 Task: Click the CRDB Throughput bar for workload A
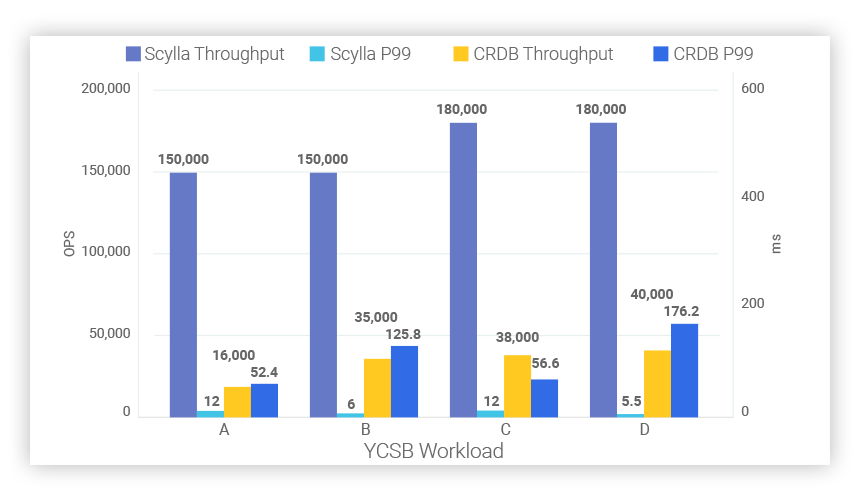pyautogui.click(x=237, y=402)
